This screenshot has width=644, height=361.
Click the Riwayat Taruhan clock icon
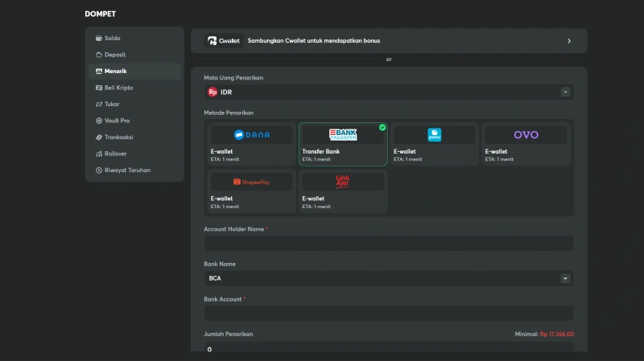[98, 170]
